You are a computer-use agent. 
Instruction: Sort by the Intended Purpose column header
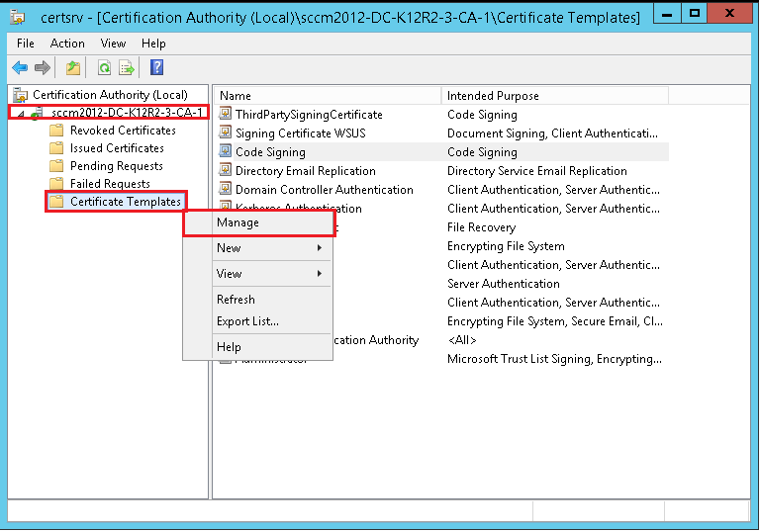(555, 96)
